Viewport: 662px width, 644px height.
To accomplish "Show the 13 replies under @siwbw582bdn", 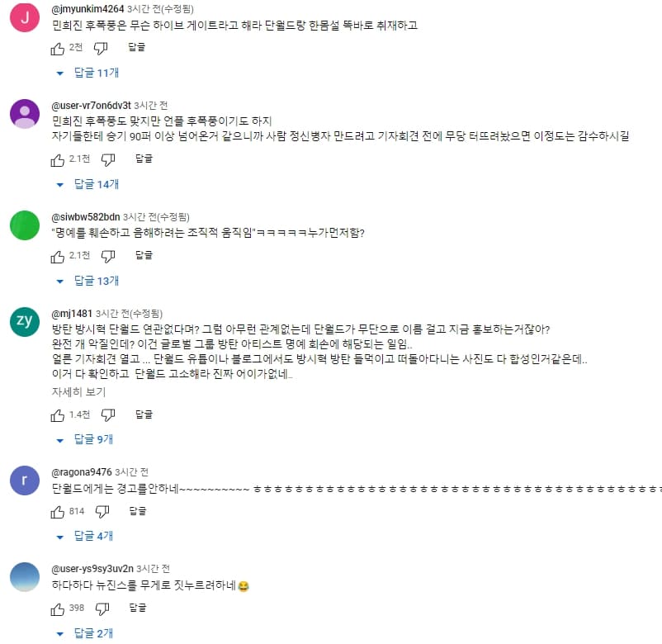I will [87, 282].
